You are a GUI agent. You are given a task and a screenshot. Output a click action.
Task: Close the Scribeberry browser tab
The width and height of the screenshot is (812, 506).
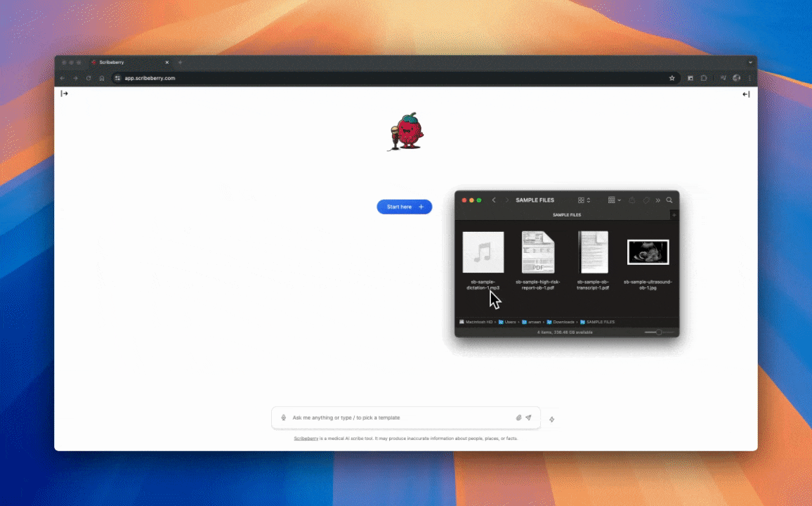[166, 62]
